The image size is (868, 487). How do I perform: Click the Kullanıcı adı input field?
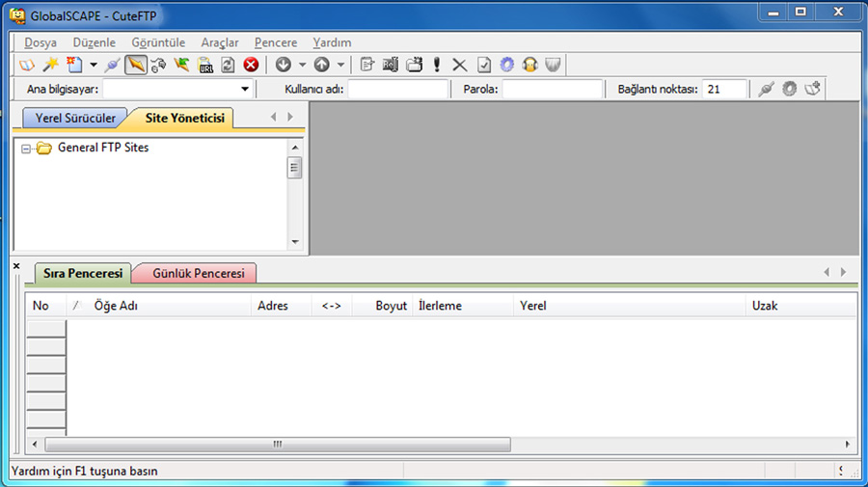click(x=397, y=89)
